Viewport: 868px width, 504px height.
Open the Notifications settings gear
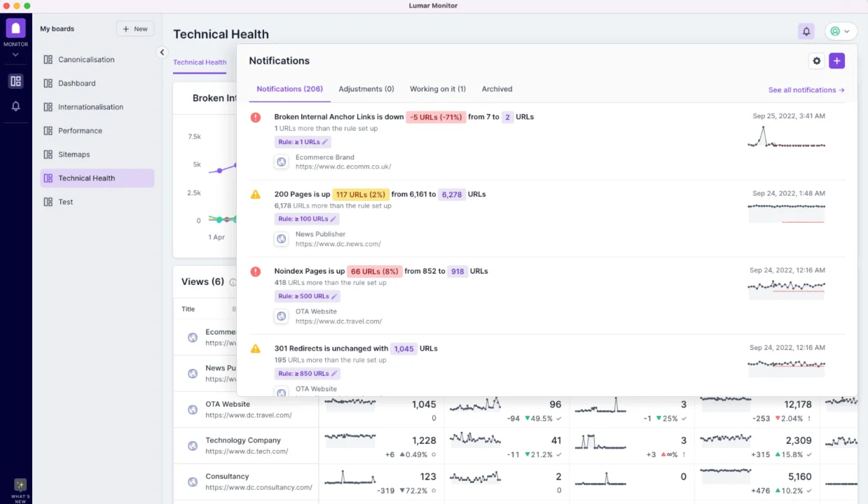pyautogui.click(x=816, y=61)
